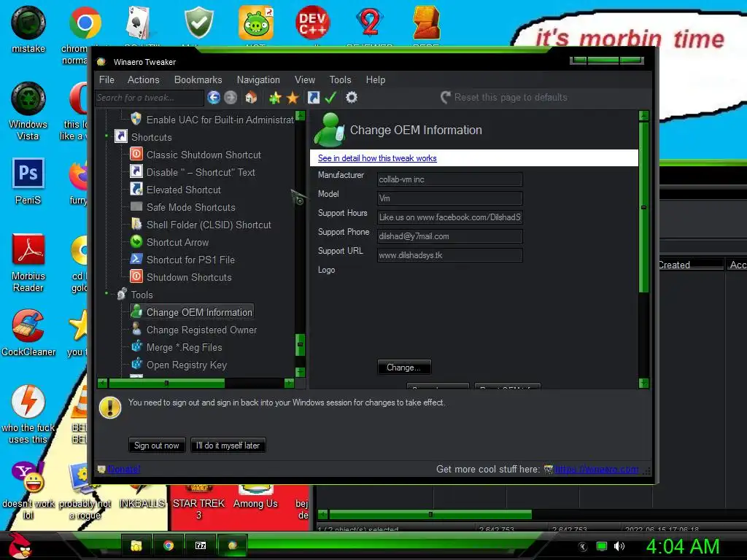This screenshot has height=560, width=747.
Task: Click the right panel vertical scrollbar thumb
Action: point(643,207)
